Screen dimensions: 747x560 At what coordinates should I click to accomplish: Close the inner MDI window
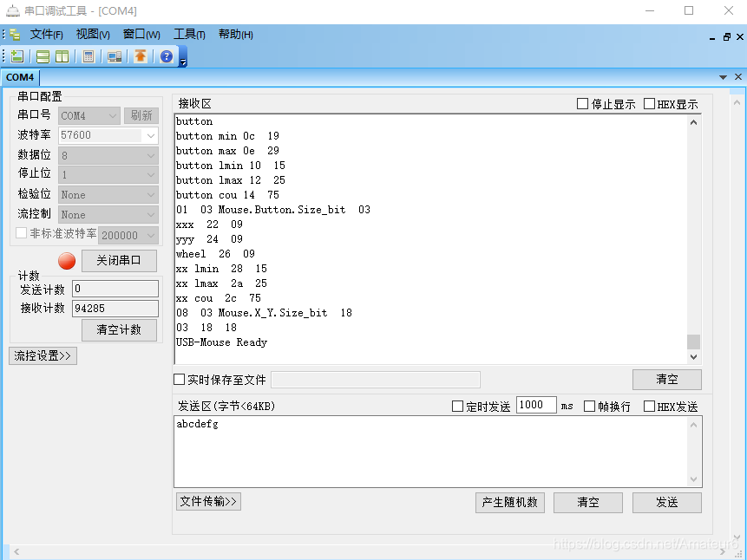point(740,36)
